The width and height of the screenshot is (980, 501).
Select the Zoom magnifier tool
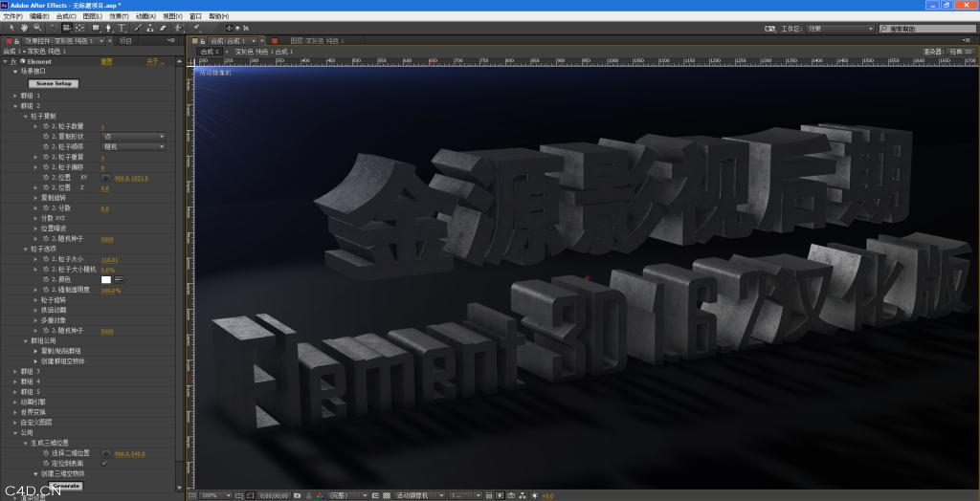(x=37, y=28)
